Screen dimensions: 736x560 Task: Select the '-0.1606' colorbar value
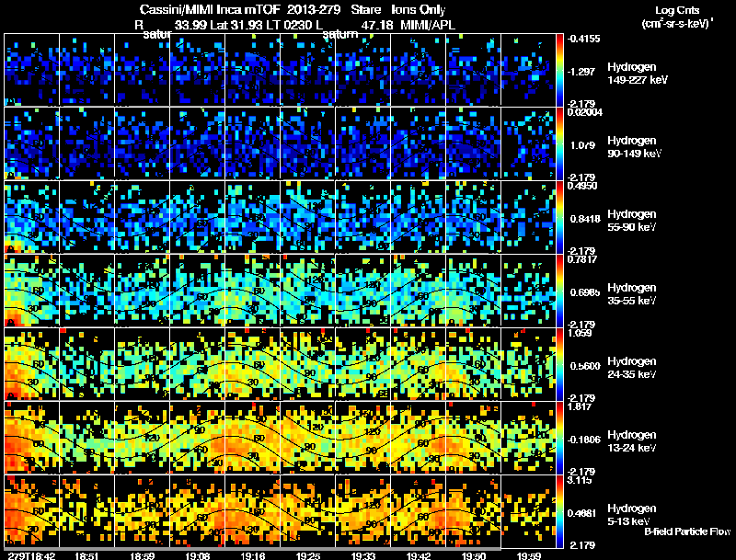click(584, 440)
